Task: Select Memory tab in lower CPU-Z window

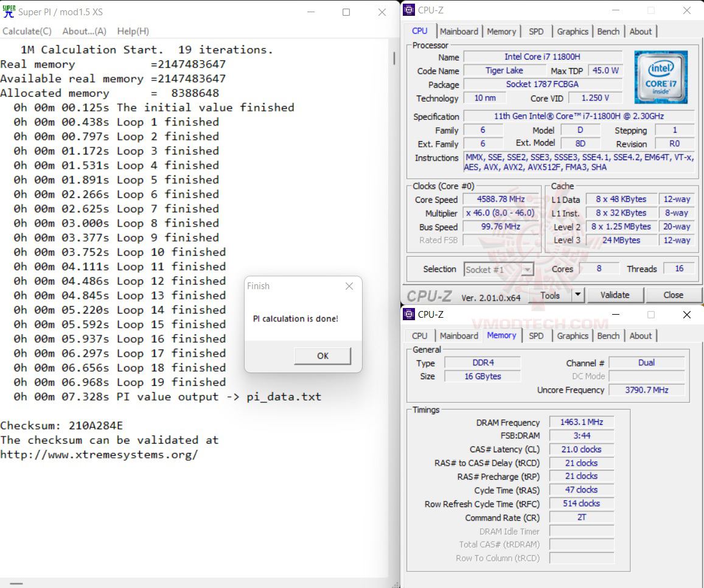Action: pos(501,335)
